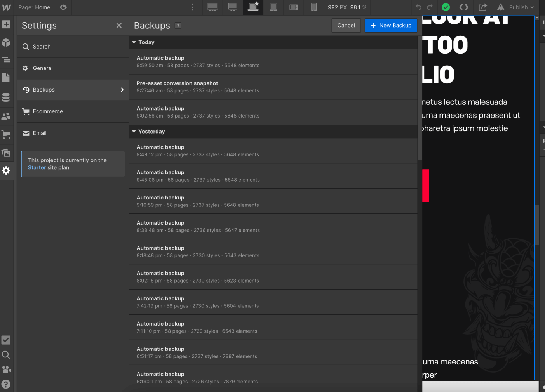The width and height of the screenshot is (545, 392).
Task: Open the Navigator panel
Action: point(6,60)
